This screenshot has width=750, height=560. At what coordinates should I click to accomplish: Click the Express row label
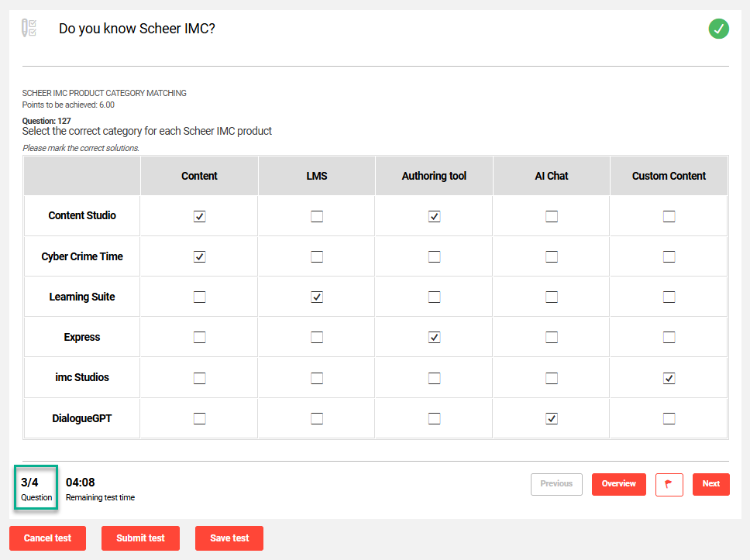pos(82,337)
